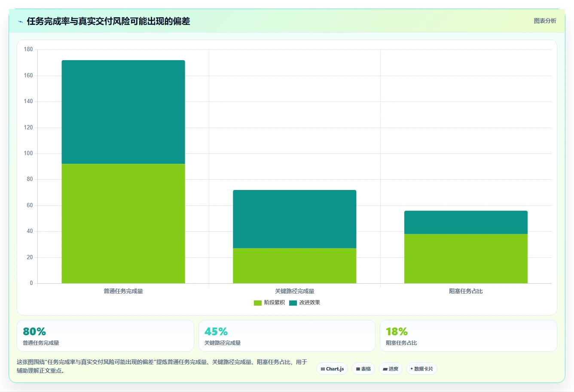Viewport: 574px width, 392px height.
Task: Click the lightning icon beside the chart title
Action: pos(21,21)
